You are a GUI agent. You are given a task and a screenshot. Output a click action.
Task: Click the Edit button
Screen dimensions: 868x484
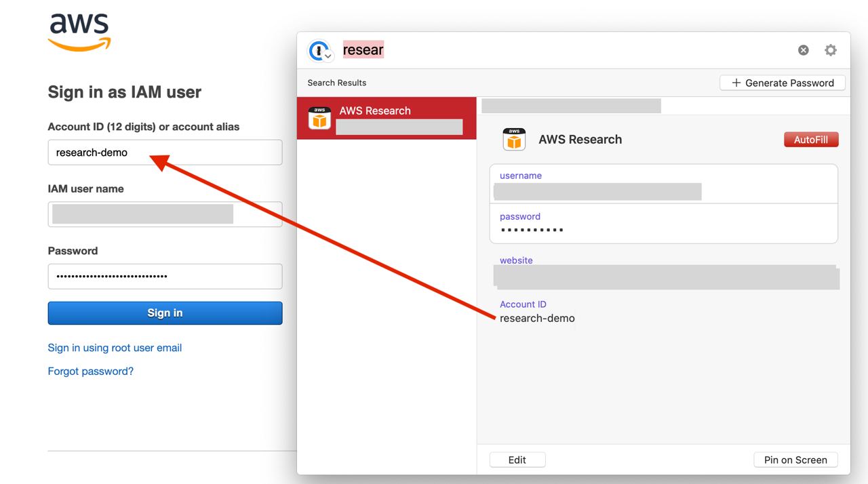[x=517, y=460]
